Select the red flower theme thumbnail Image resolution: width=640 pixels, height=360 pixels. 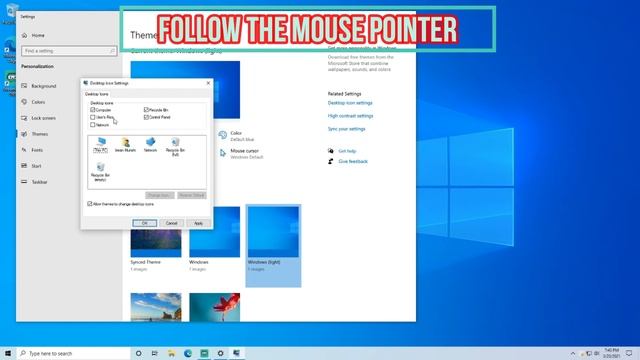215,307
